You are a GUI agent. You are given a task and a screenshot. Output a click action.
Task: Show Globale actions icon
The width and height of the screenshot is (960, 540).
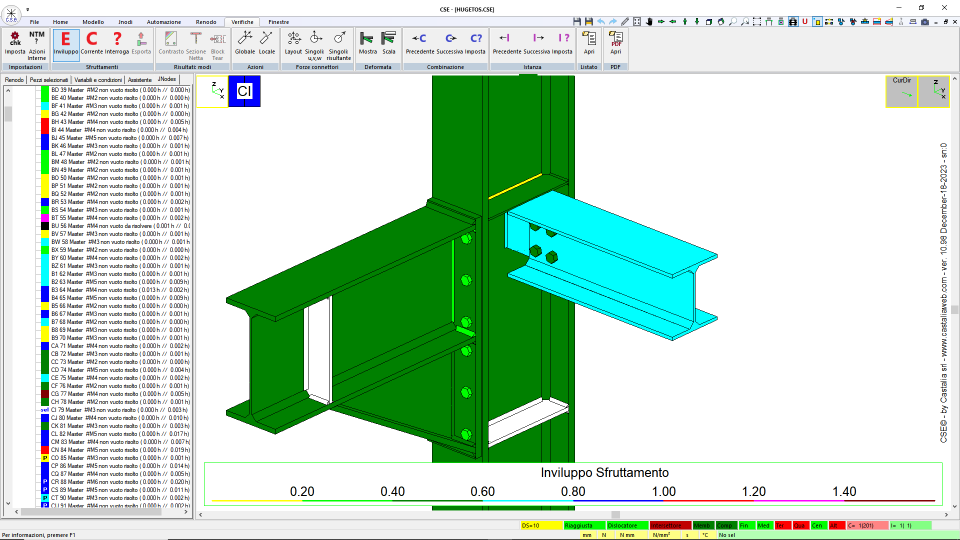pos(244,44)
